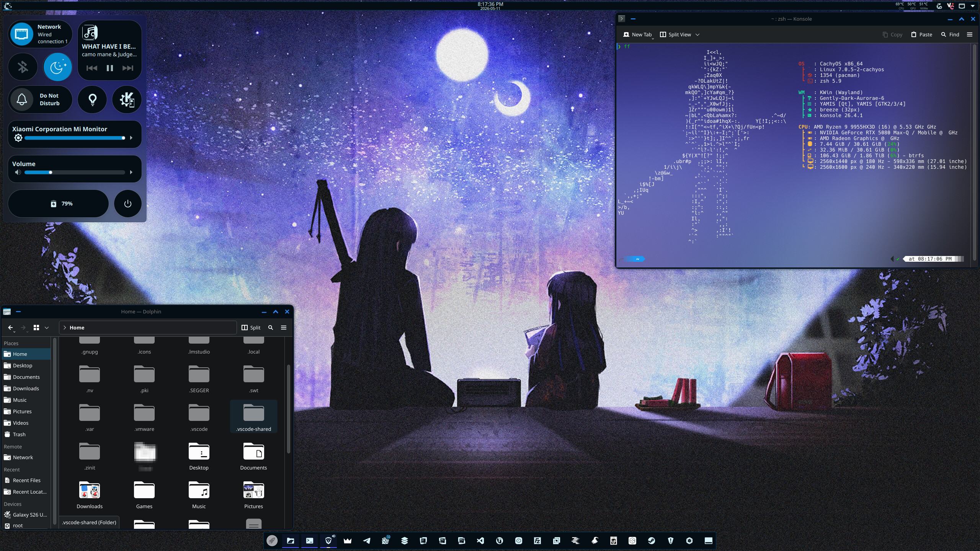Open the Vesktop tray icon in top panel

(950, 6)
